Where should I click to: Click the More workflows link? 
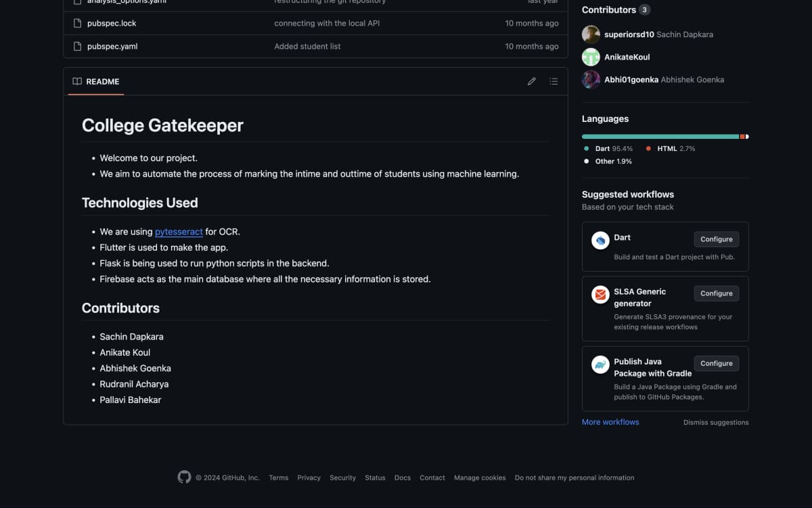click(x=610, y=422)
